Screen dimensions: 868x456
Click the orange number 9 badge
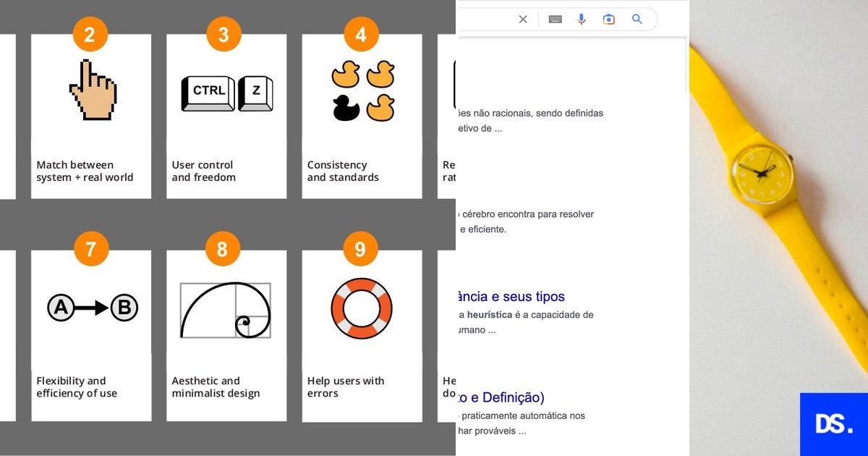coord(362,248)
